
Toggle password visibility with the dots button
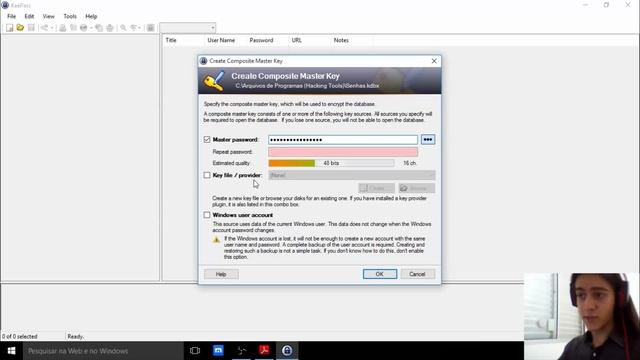point(428,140)
